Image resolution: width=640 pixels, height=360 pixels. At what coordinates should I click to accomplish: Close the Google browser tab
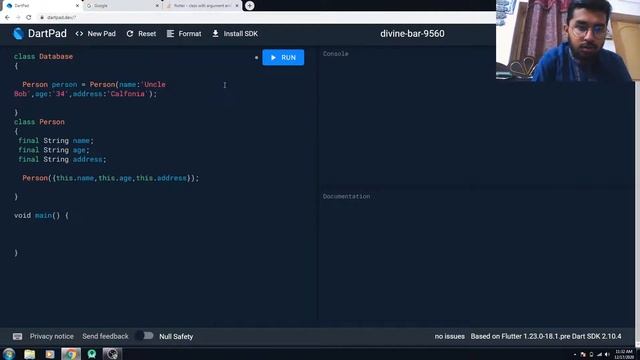pos(157,6)
